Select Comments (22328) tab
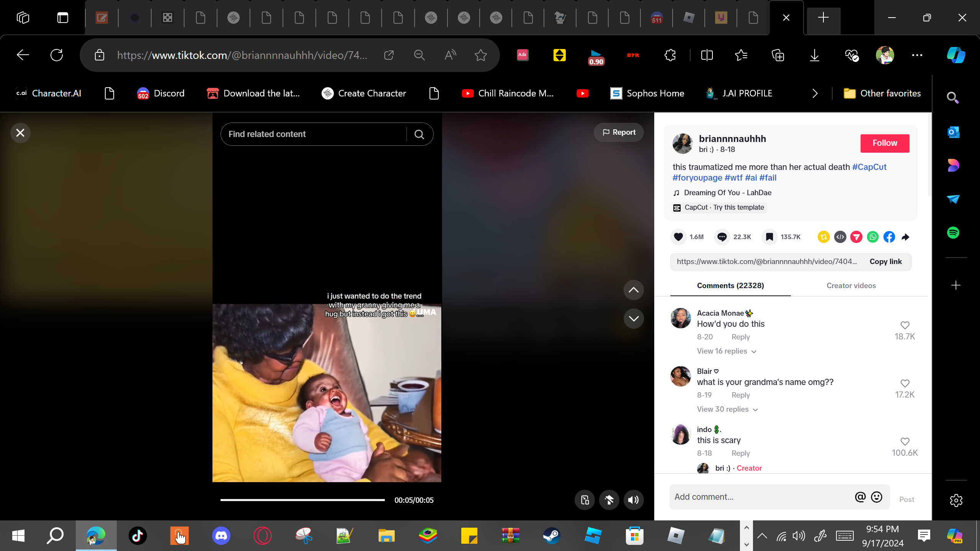The width and height of the screenshot is (980, 551). (x=730, y=285)
